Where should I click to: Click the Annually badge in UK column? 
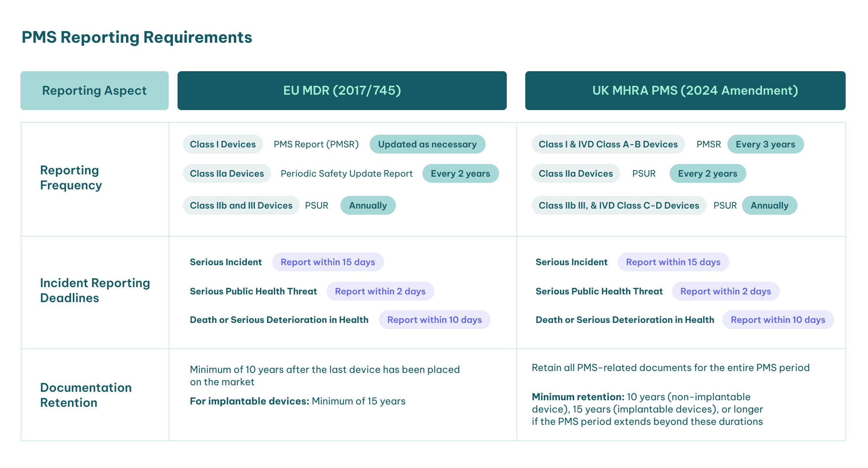770,206
